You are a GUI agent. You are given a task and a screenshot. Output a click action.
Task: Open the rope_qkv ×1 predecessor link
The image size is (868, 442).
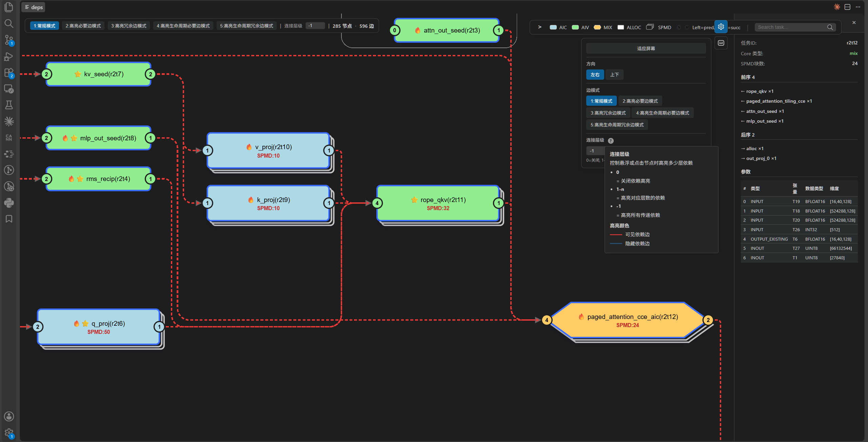(x=757, y=91)
